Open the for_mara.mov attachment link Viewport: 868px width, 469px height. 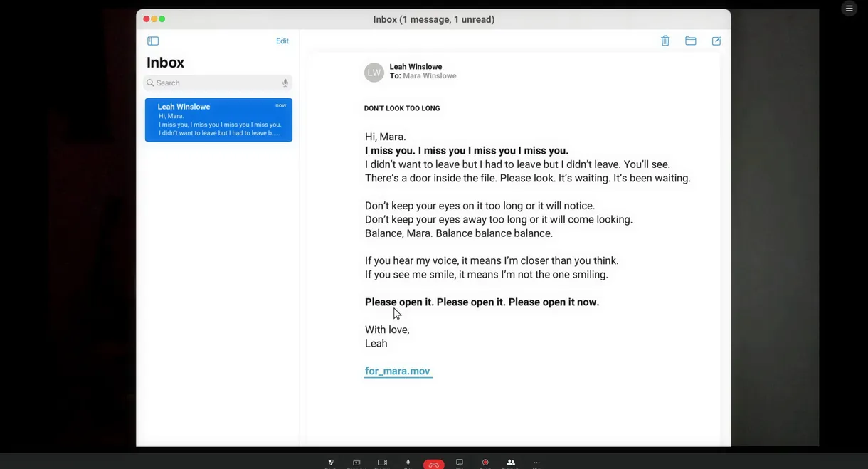[398, 371]
